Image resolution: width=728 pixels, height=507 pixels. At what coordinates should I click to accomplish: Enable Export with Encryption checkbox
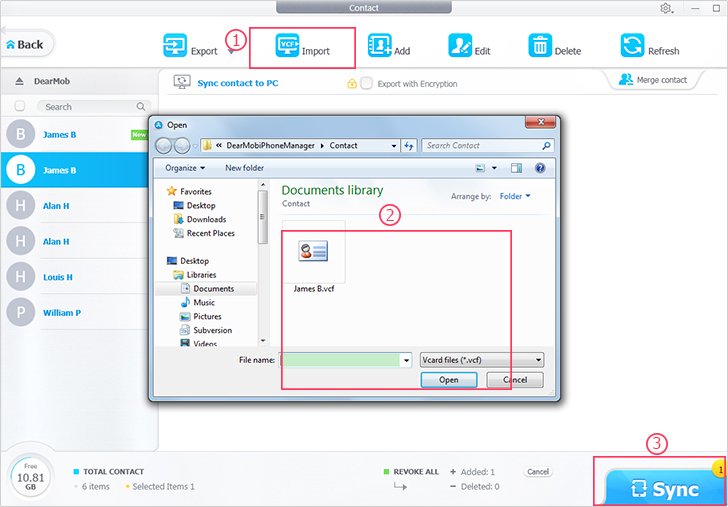click(366, 84)
